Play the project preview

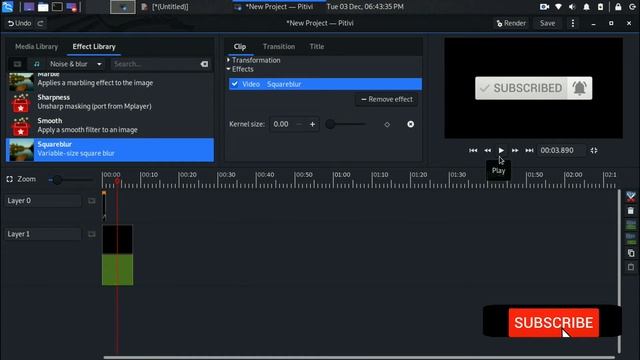click(x=501, y=150)
